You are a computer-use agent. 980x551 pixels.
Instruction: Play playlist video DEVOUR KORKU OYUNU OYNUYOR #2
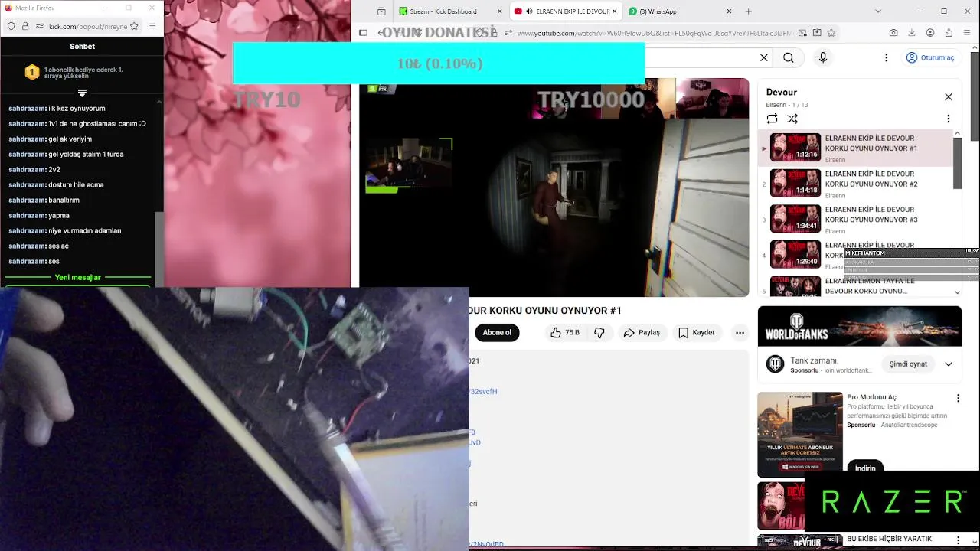click(x=856, y=183)
